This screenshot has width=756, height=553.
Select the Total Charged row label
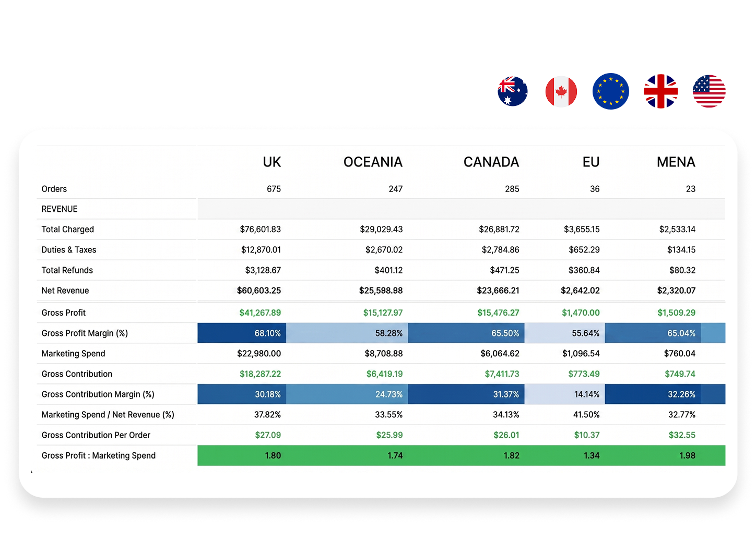coord(68,230)
